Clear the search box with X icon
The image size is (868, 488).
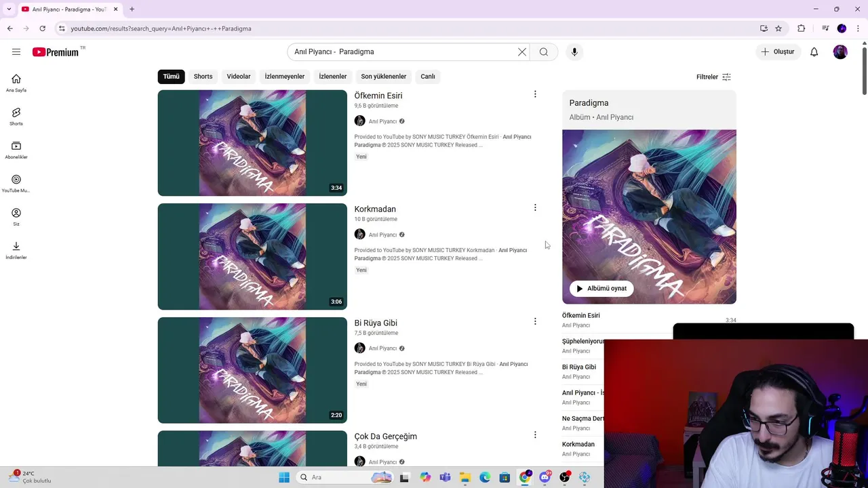(522, 52)
